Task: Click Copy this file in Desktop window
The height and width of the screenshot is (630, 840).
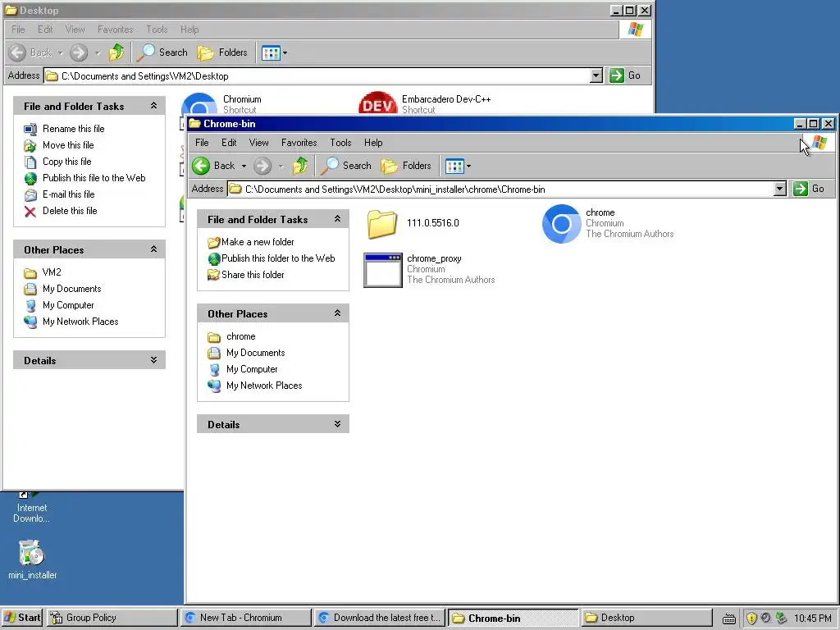Action: [x=67, y=162]
